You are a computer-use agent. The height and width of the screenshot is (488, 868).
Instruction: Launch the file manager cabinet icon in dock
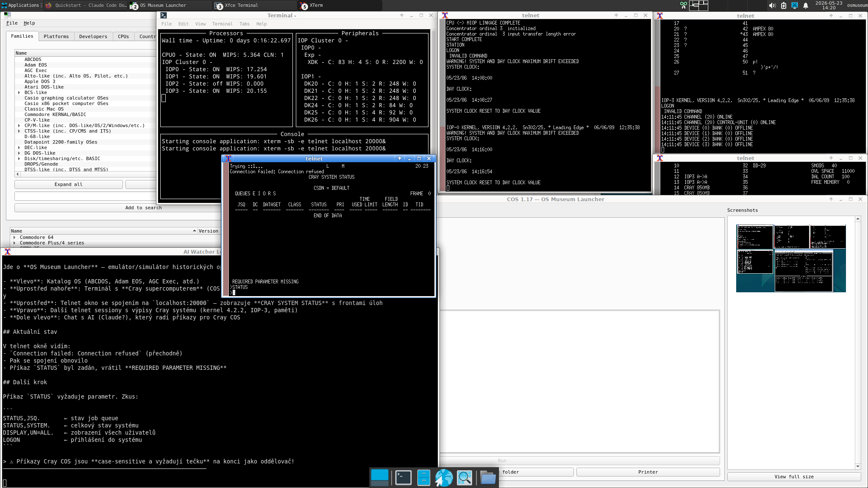click(423, 477)
